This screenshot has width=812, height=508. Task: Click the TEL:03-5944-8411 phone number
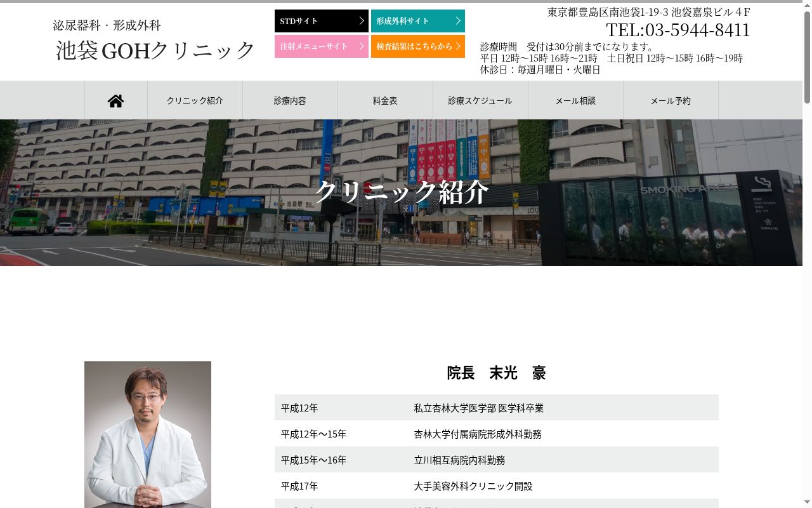678,30
